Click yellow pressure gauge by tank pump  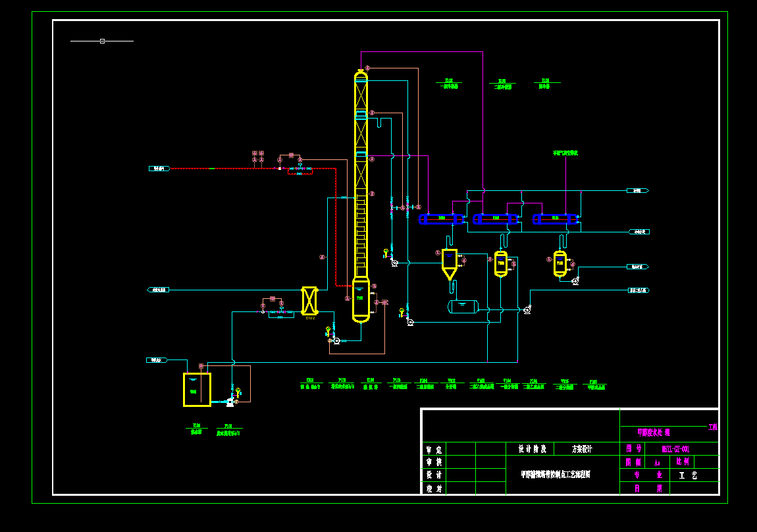pos(238,392)
